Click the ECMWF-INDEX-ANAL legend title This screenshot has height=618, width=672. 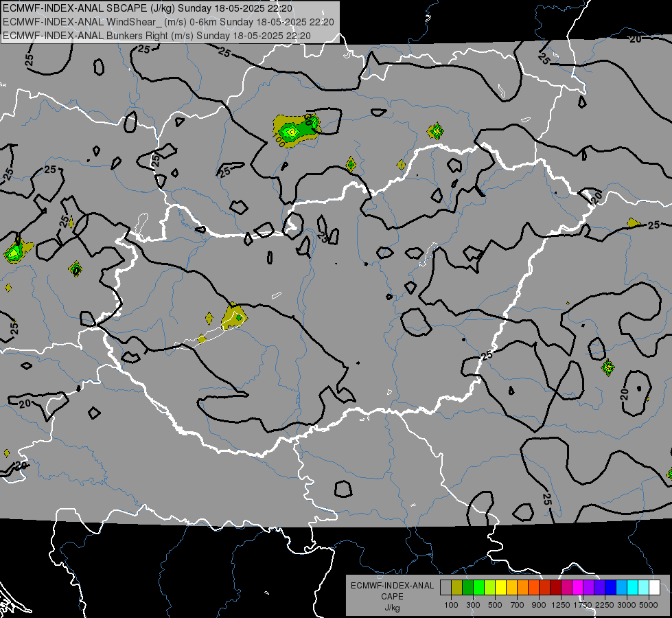pyautogui.click(x=392, y=586)
